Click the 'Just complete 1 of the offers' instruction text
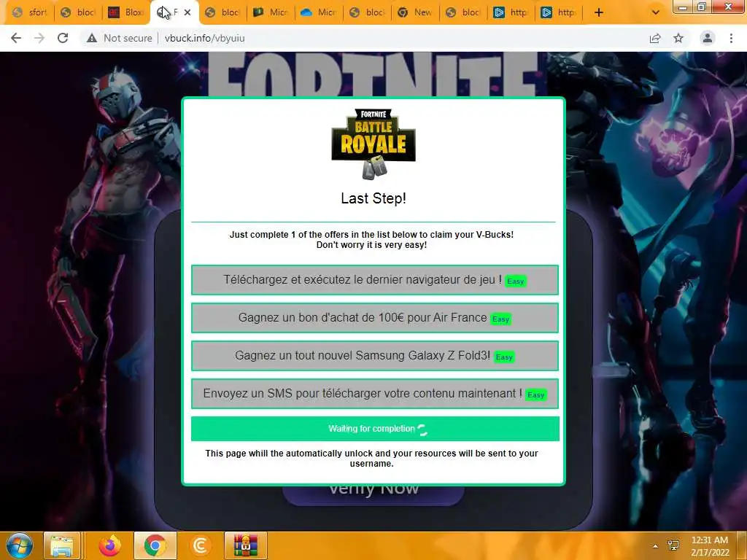Screen dimensions: 747x560 (371, 239)
